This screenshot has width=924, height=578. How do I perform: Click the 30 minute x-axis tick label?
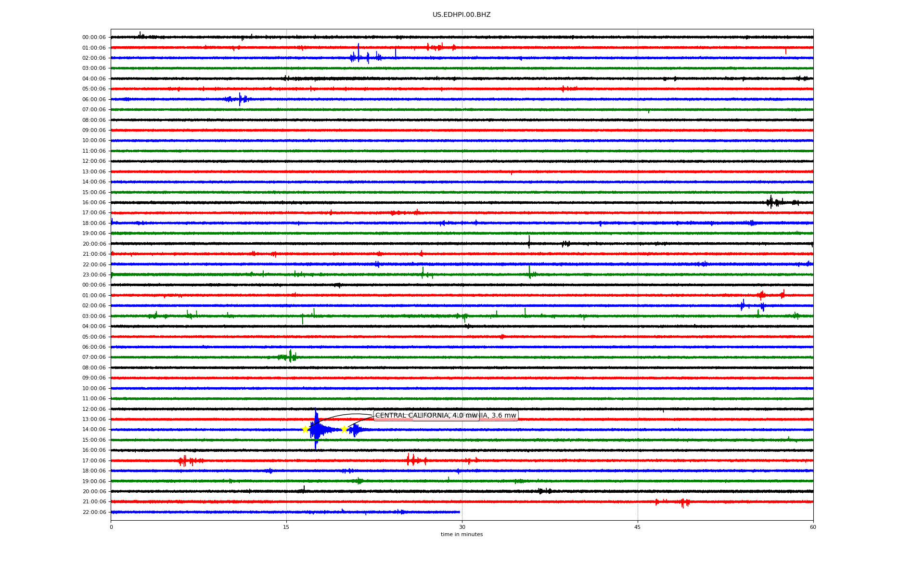(462, 527)
